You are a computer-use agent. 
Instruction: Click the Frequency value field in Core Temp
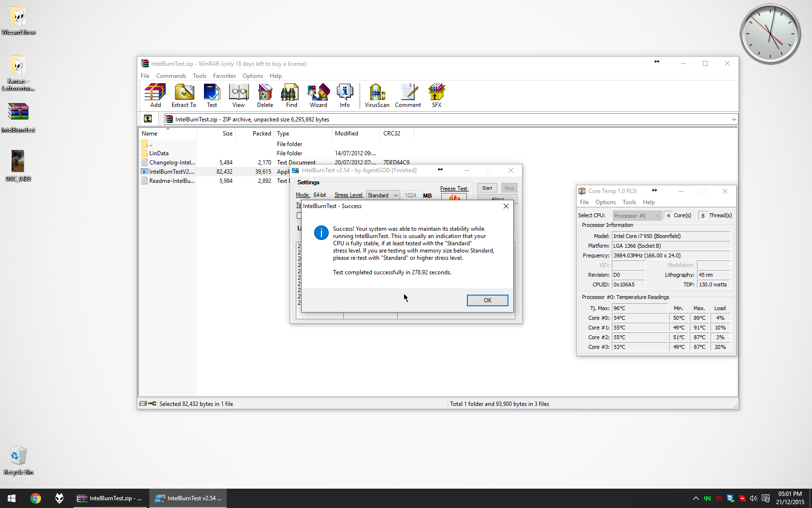click(671, 255)
